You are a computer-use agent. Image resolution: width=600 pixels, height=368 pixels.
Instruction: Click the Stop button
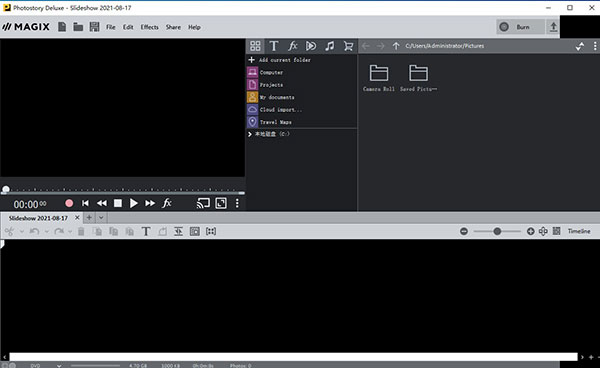118,203
